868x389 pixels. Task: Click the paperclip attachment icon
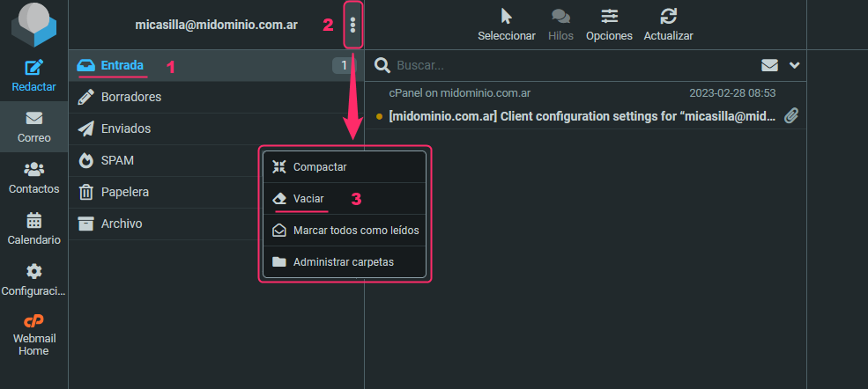tap(791, 116)
